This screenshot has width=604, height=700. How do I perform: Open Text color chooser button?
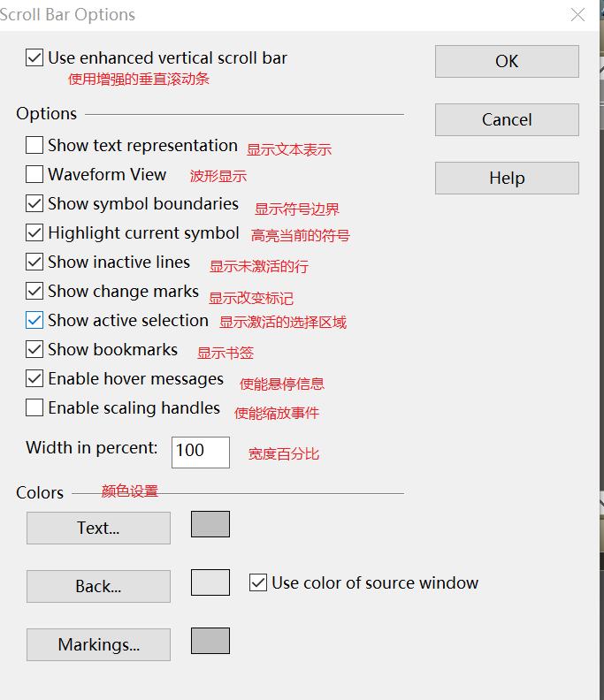pyautogui.click(x=98, y=529)
